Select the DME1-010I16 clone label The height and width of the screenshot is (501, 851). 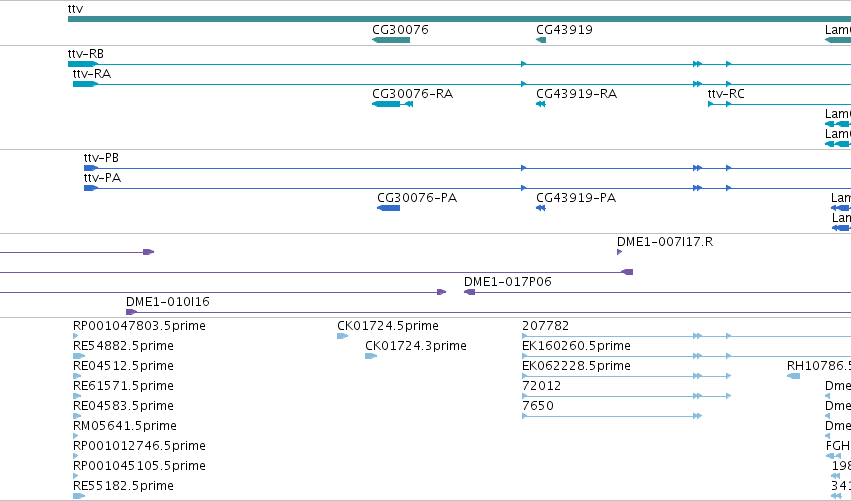coord(168,302)
